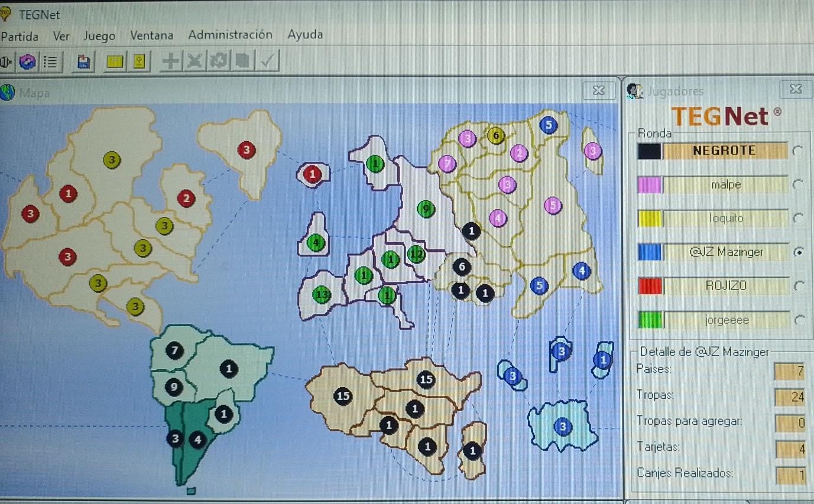Click the plus add troops icon
814x504 pixels.
point(171,61)
